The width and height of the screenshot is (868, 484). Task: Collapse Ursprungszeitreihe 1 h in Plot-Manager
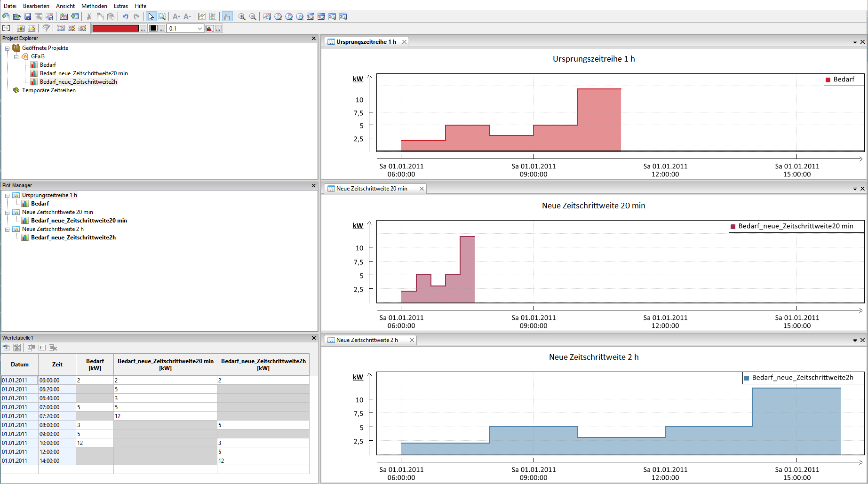(8, 196)
